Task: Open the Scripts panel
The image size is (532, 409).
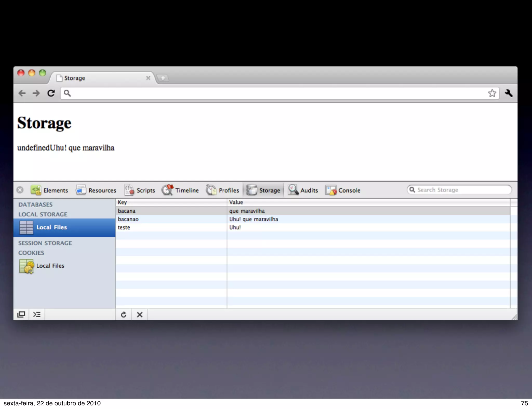Action: (140, 190)
